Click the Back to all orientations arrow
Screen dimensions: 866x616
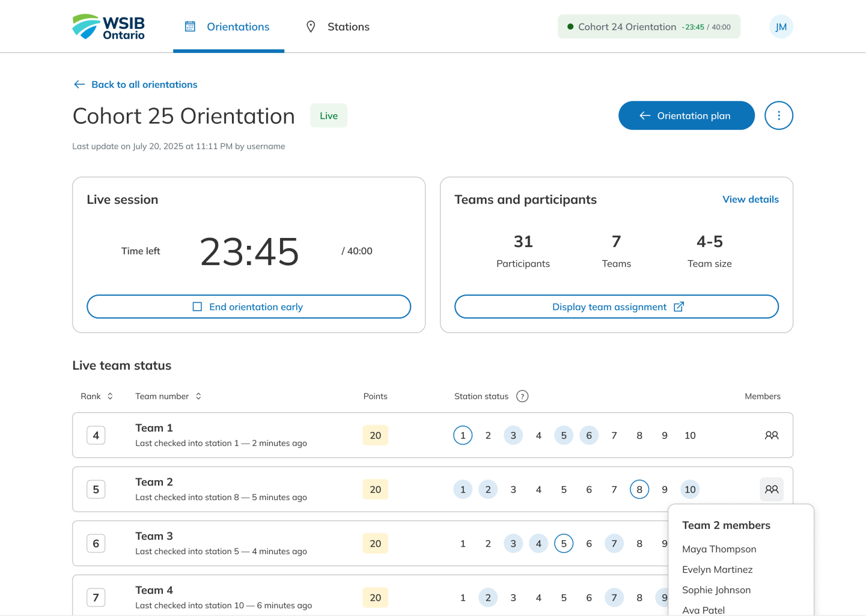pos(79,85)
